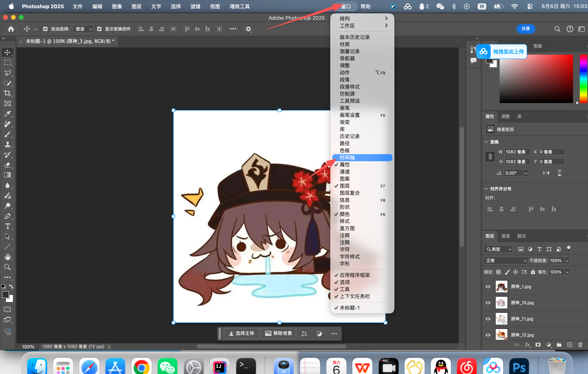Select the Eyedropper tool
588x374 pixels.
point(8,114)
